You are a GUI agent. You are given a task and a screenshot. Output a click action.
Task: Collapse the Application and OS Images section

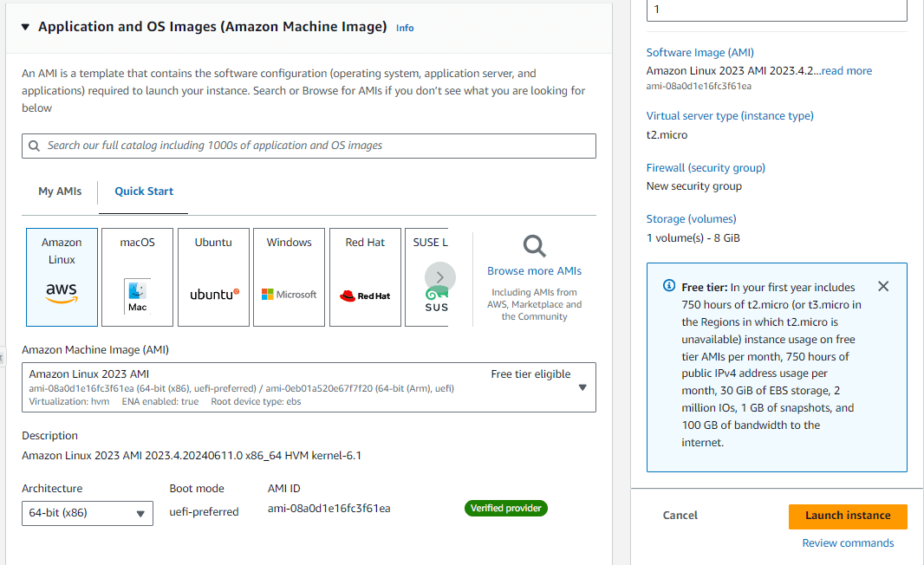25,27
